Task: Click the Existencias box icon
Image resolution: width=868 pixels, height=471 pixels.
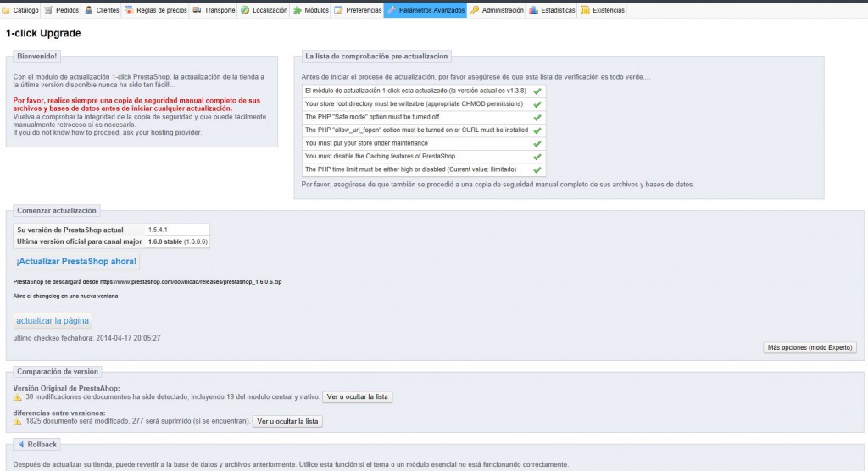Action: [x=585, y=10]
